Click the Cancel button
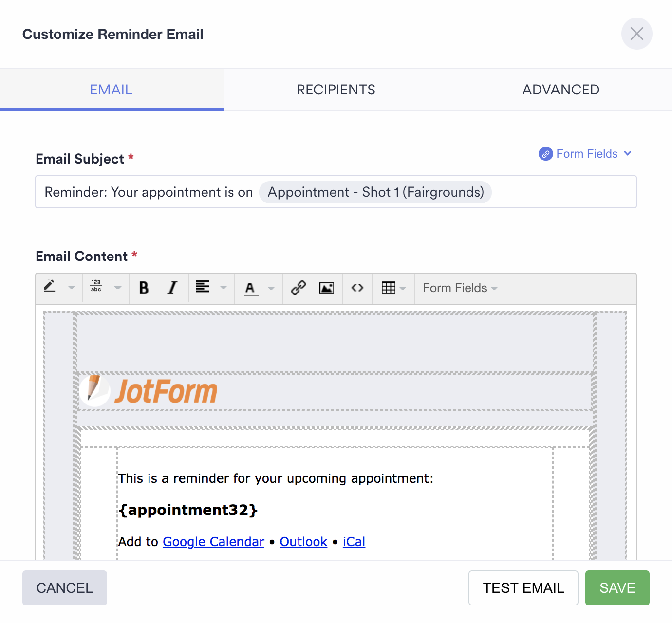The height and width of the screenshot is (623, 672). click(65, 588)
